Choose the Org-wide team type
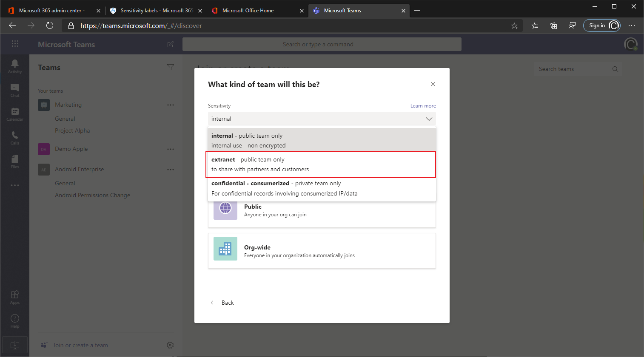The height and width of the screenshot is (357, 644). point(322,251)
